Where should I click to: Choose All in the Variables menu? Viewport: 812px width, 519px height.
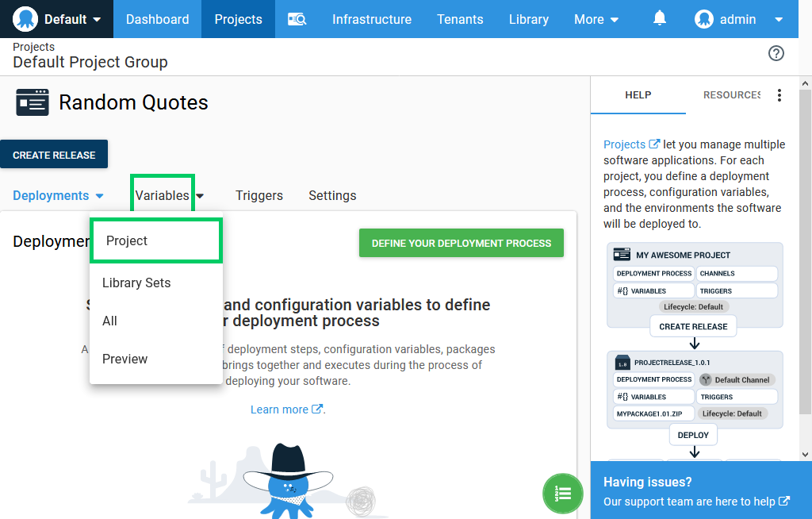pos(156,321)
